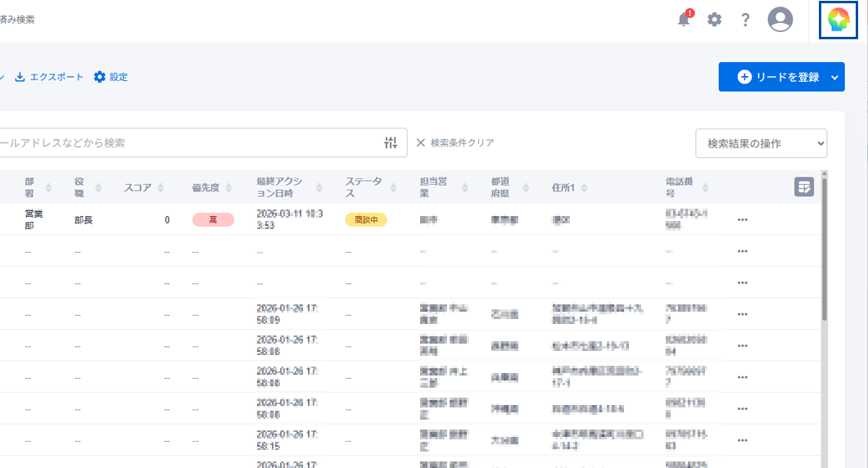The image size is (868, 468).
Task: Expand the リードを登録 dropdown arrow
Action: coord(834,77)
